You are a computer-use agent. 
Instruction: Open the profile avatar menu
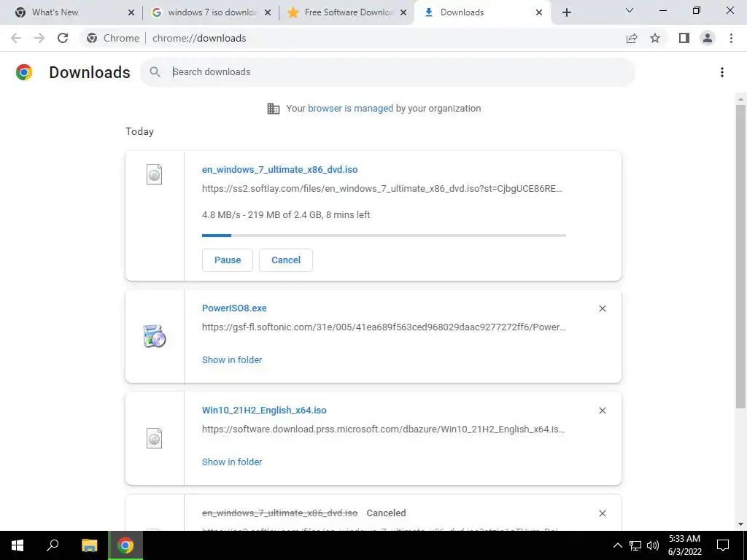pyautogui.click(x=708, y=38)
